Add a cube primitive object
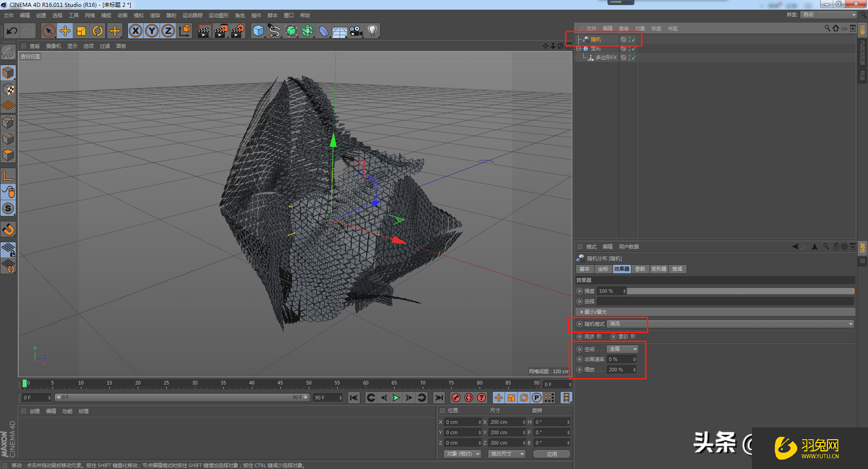Viewport: 868px width, 469px height. [258, 31]
